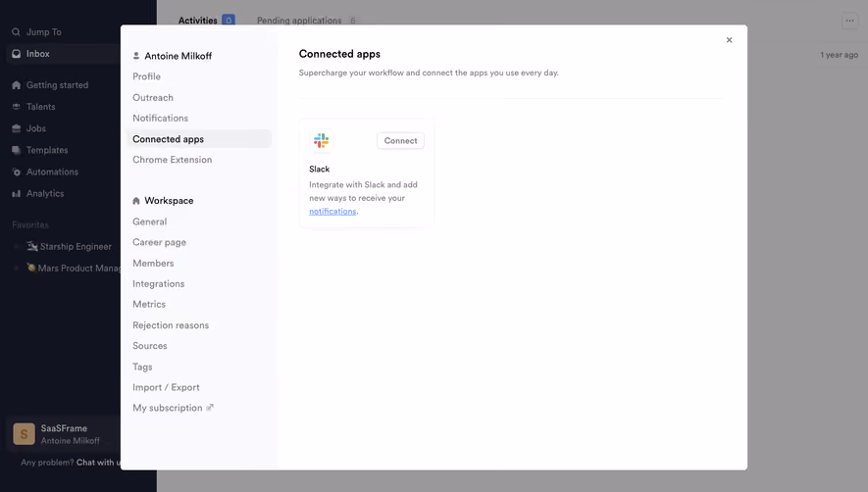The image size is (868, 492).
Task: Click the Slack logo icon
Action: click(321, 140)
